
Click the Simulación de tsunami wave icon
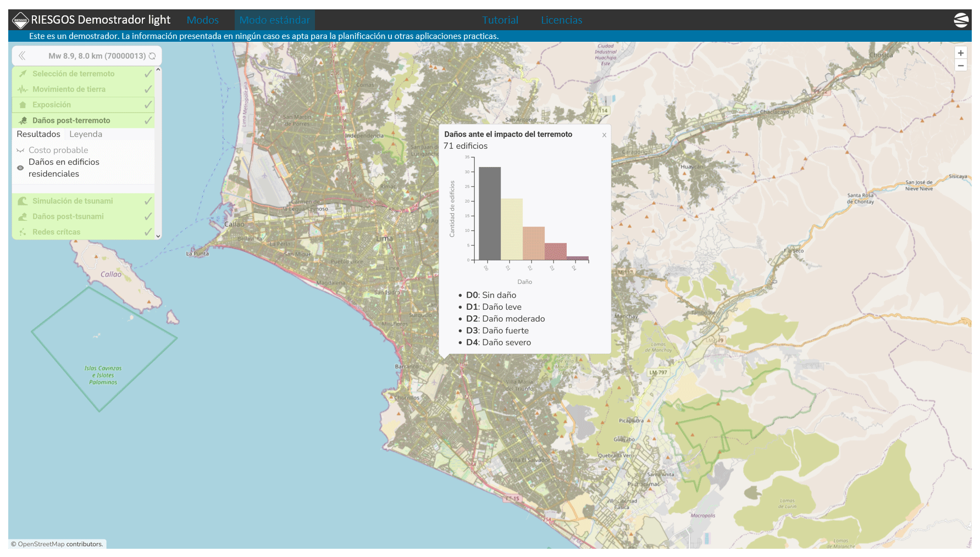point(23,201)
